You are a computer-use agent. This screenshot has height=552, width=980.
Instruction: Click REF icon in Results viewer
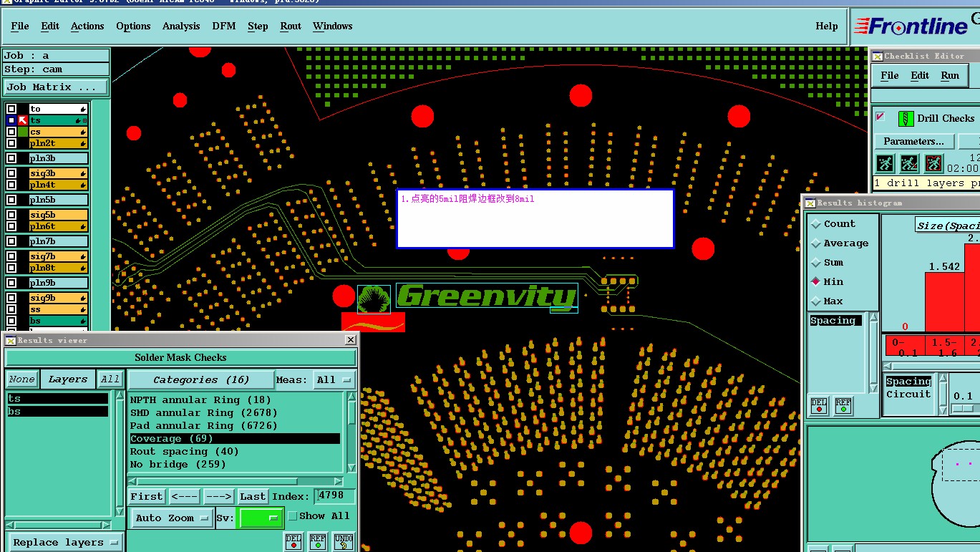click(x=318, y=542)
